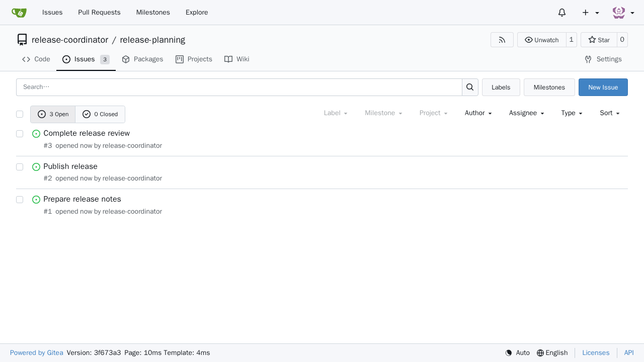
Task: Expand the Assignee filter dropdown
Action: 526,113
